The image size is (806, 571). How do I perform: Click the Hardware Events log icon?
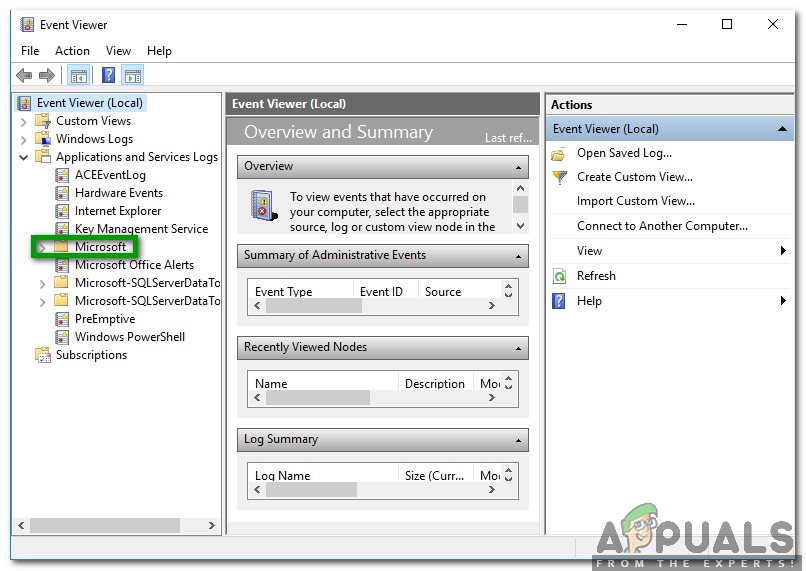pos(62,193)
